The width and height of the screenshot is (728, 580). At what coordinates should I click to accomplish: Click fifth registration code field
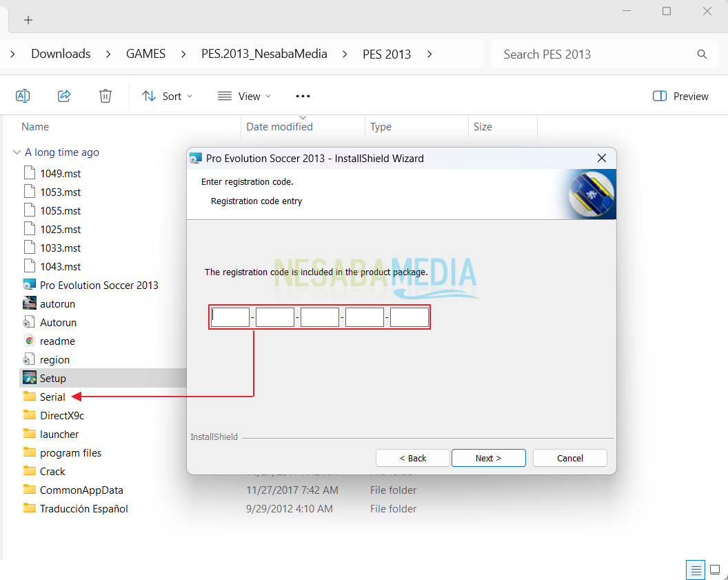pyautogui.click(x=410, y=317)
